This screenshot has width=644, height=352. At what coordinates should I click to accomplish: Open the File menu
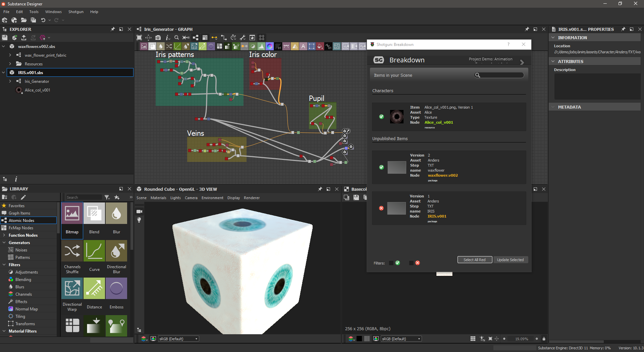click(x=6, y=12)
